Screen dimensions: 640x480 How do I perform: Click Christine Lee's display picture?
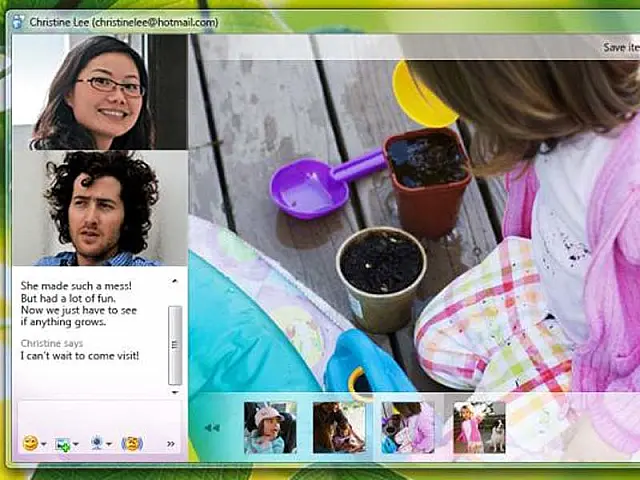pyautogui.click(x=100, y=92)
